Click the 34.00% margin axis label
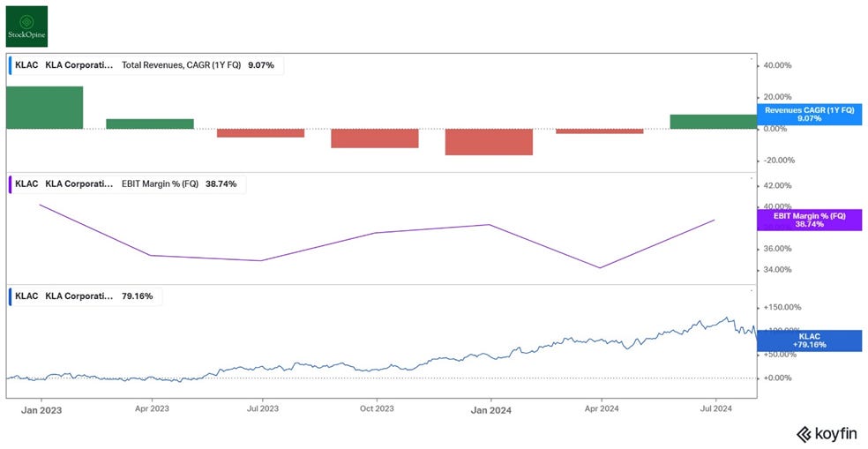Image resolution: width=868 pixels, height=449 pixels. (777, 270)
